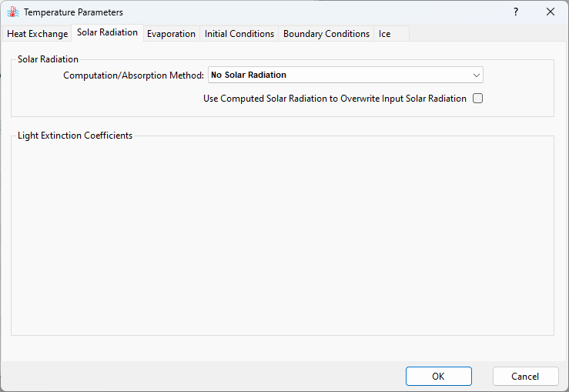Enable the Use Computed Solar Radiation checkbox
Viewport: 569px width, 392px height.
pyautogui.click(x=477, y=99)
